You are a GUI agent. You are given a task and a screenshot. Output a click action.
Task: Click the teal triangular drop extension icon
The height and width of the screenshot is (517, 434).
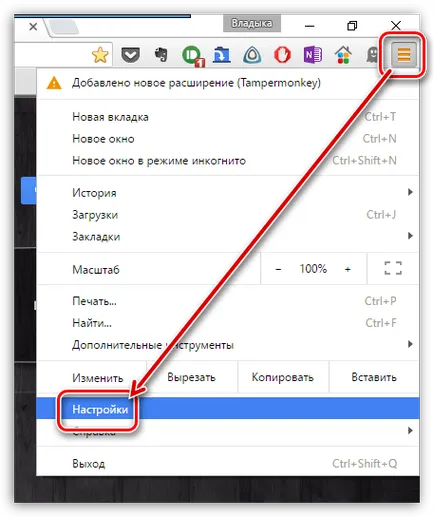[252, 55]
